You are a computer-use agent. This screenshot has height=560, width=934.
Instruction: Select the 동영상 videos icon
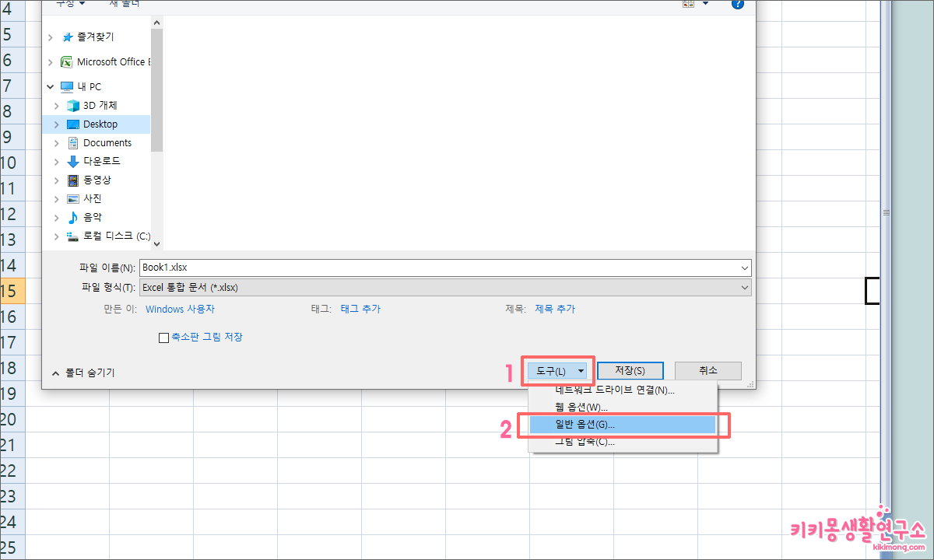tap(72, 180)
